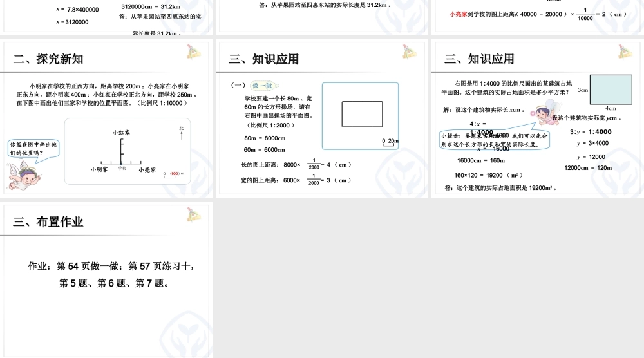
Task: Click the teal 3cm by 4cm rectangle
Action: [611, 89]
